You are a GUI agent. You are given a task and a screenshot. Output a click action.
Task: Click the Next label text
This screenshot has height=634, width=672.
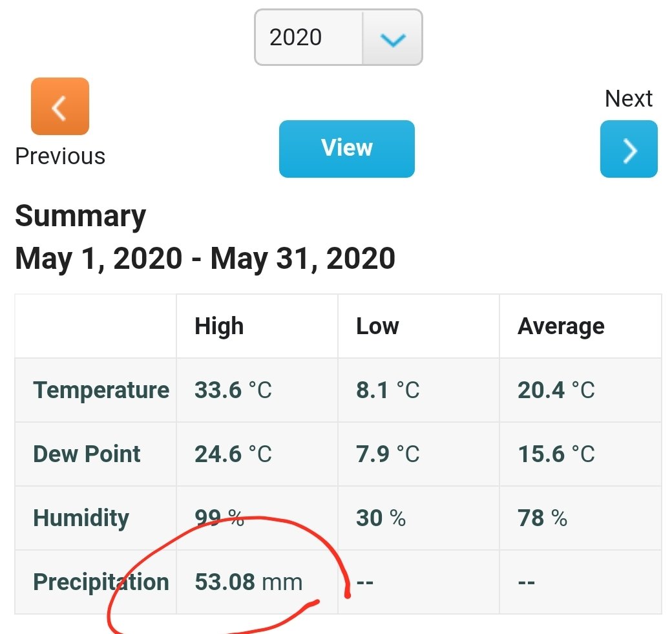click(629, 99)
